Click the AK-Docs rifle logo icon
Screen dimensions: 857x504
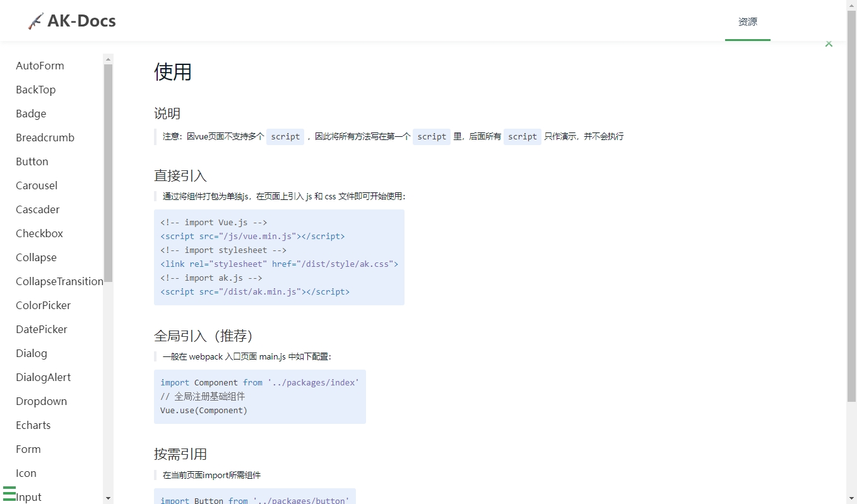tap(36, 21)
